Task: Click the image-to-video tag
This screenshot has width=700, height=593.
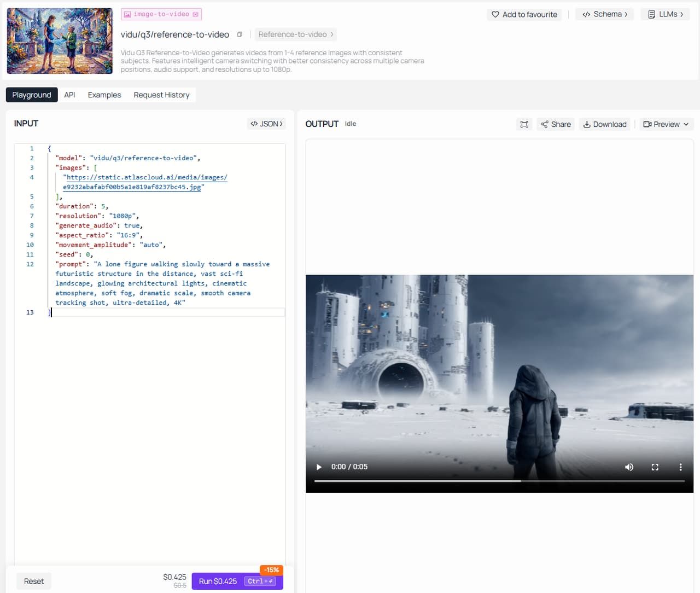Action: [161, 14]
